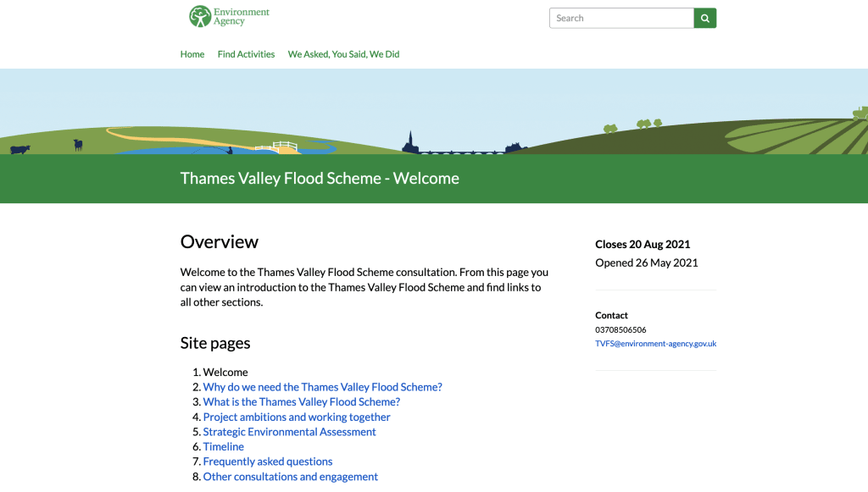The width and height of the screenshot is (868, 492).
Task: Click the contact phone number 03708506506
Action: pos(620,329)
